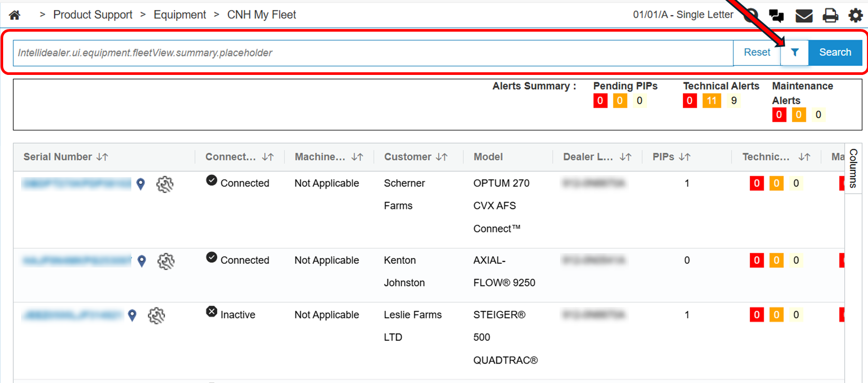Click the Reset button
Image resolution: width=868 pixels, height=383 pixels.
pyautogui.click(x=757, y=52)
